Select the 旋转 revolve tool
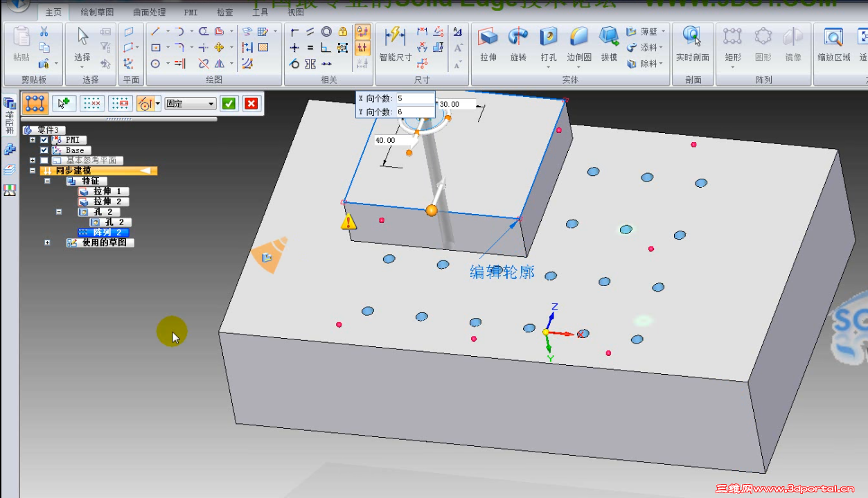This screenshot has width=868, height=498. (x=518, y=44)
